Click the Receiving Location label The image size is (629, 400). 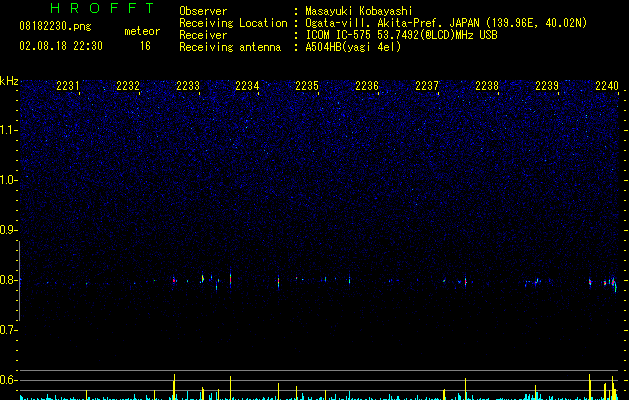point(233,23)
